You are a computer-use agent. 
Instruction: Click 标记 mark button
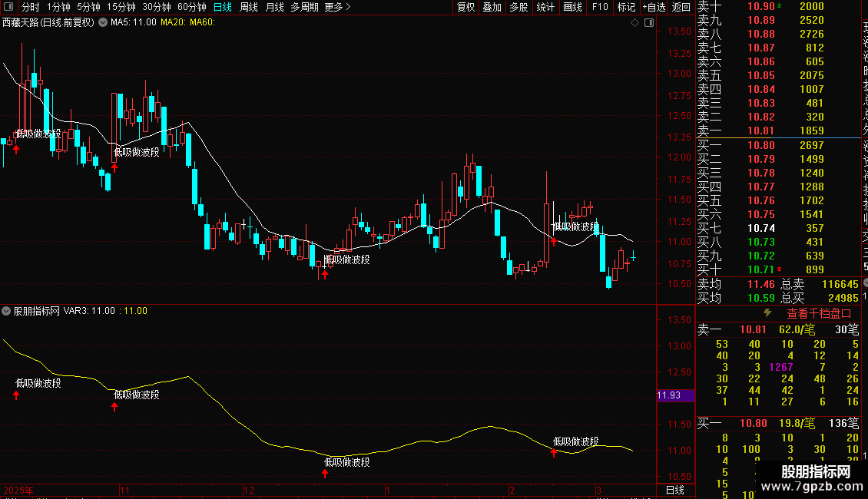pos(627,7)
